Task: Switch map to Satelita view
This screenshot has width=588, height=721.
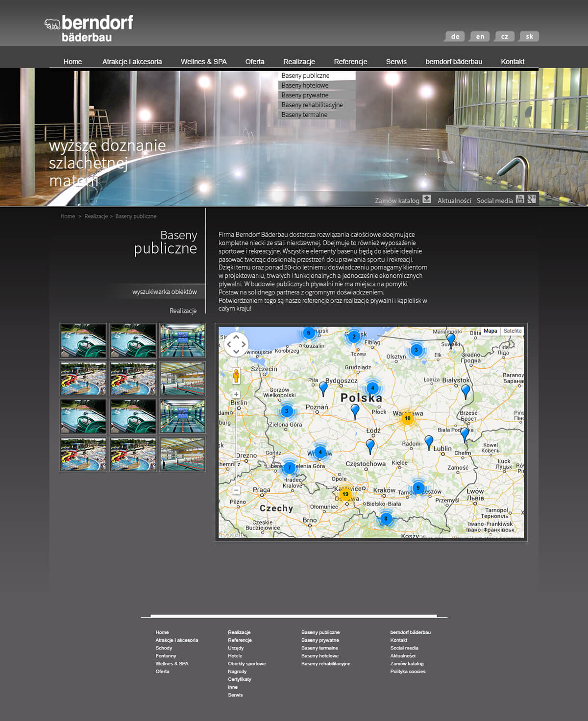Action: tap(512, 331)
